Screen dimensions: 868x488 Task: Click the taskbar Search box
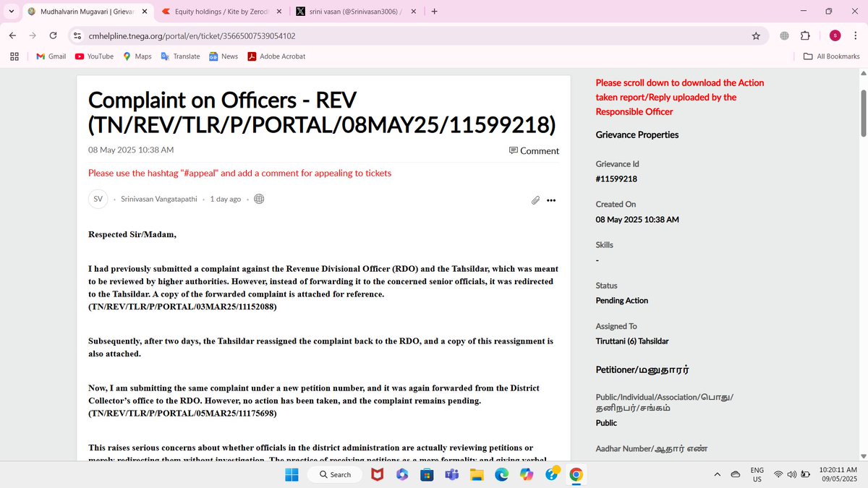pyautogui.click(x=335, y=474)
